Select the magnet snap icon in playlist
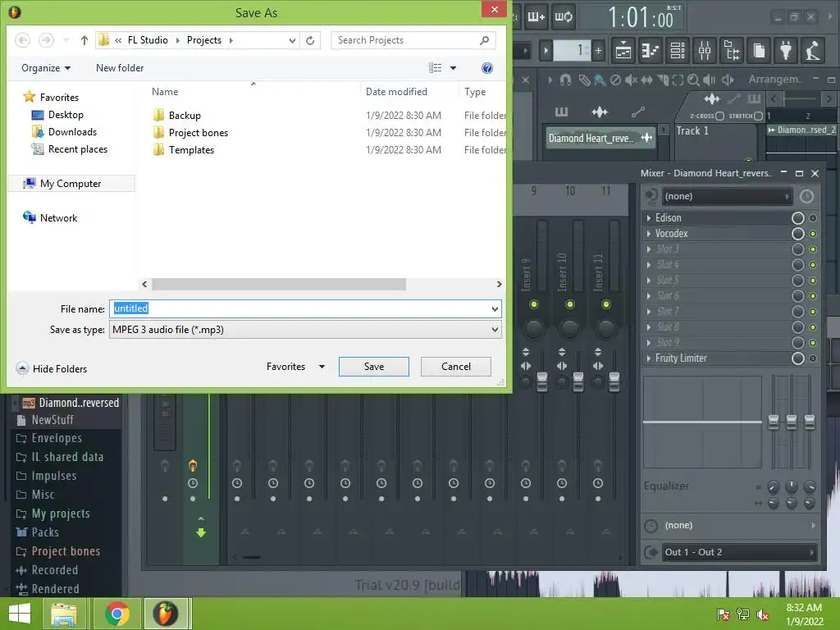The height and width of the screenshot is (630, 840). [565, 80]
